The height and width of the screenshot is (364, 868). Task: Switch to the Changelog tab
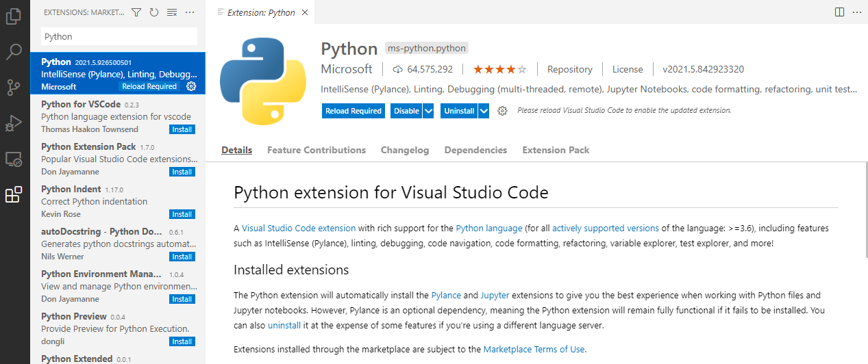tap(405, 150)
